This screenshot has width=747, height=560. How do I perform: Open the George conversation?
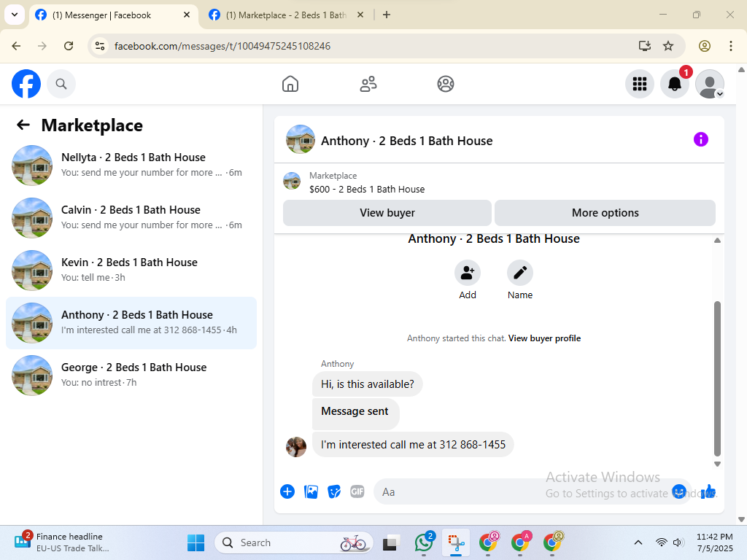tap(131, 376)
